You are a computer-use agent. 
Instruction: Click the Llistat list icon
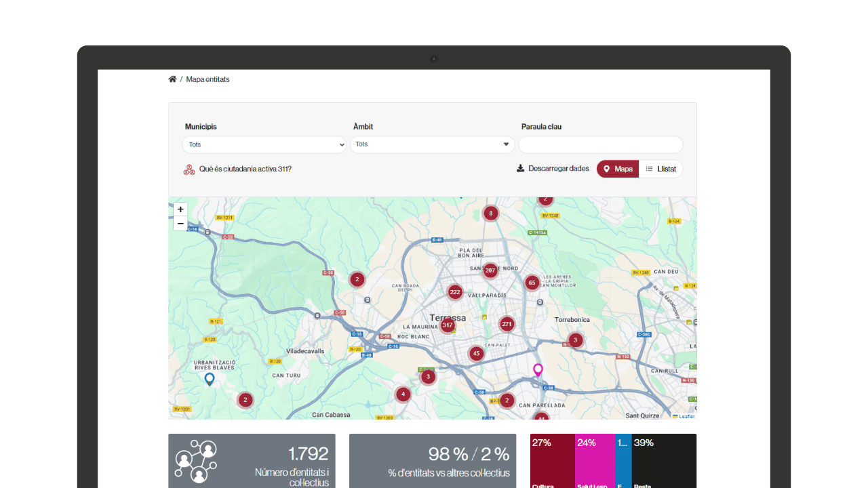pyautogui.click(x=649, y=168)
